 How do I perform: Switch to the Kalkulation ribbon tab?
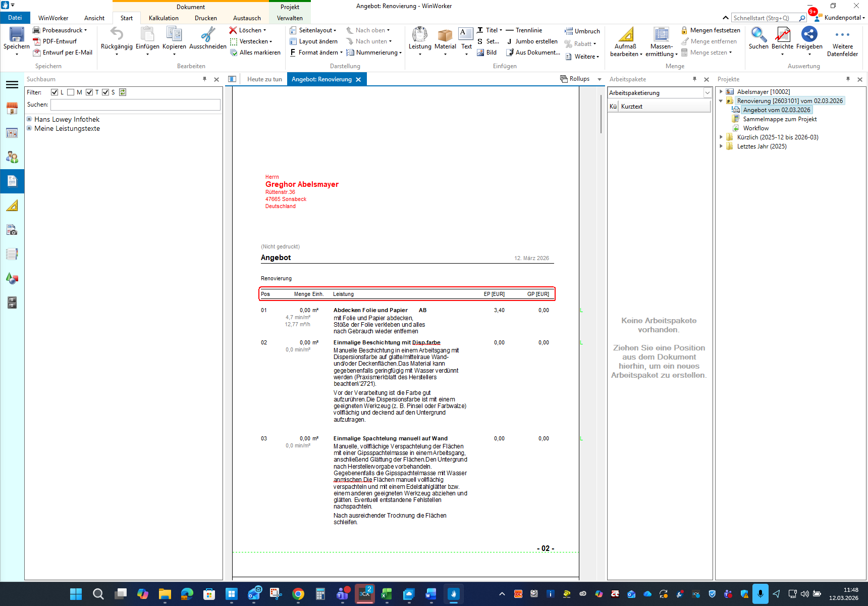point(164,18)
